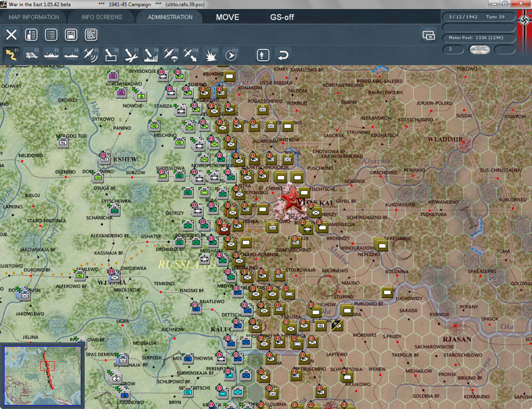
Task: Click the NOGINSK town label
Action: [355, 181]
